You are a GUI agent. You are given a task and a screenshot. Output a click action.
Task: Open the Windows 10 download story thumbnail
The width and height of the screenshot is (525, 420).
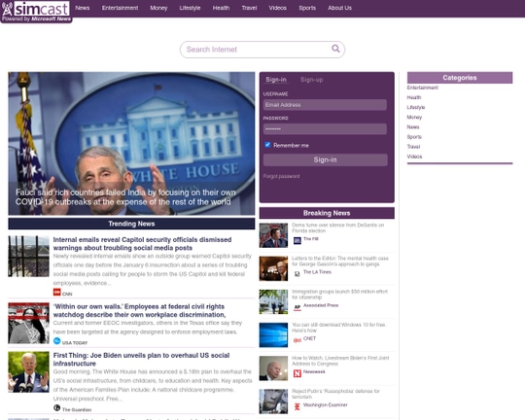(273, 334)
